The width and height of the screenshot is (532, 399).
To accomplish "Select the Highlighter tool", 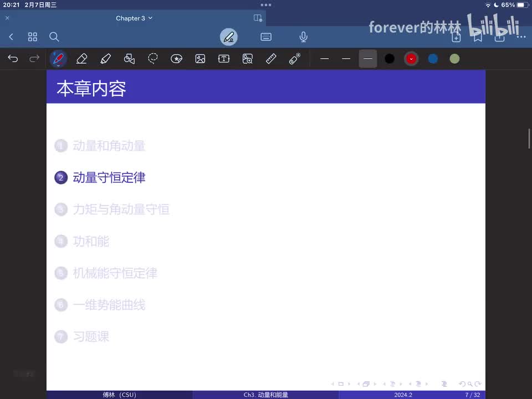I will click(105, 59).
